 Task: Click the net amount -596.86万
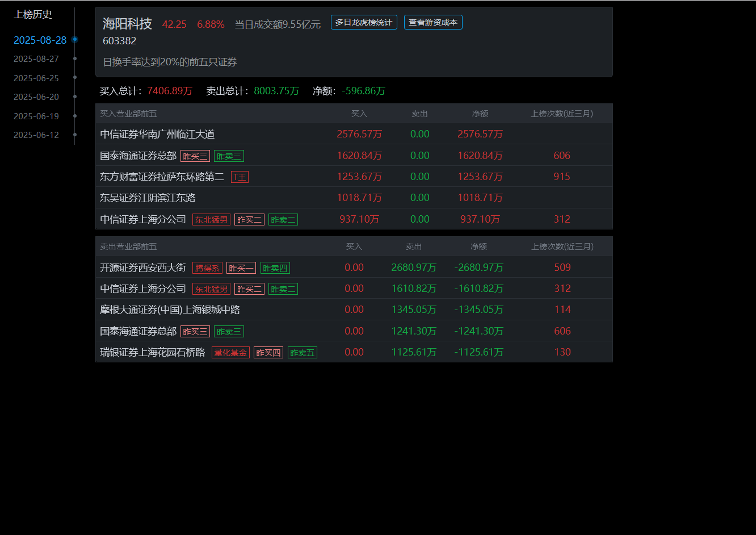[364, 91]
